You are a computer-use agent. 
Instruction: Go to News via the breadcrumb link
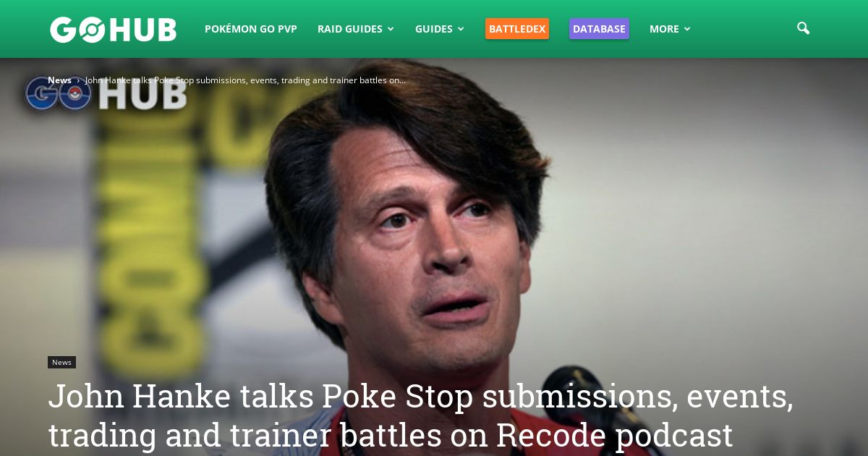[x=59, y=80]
